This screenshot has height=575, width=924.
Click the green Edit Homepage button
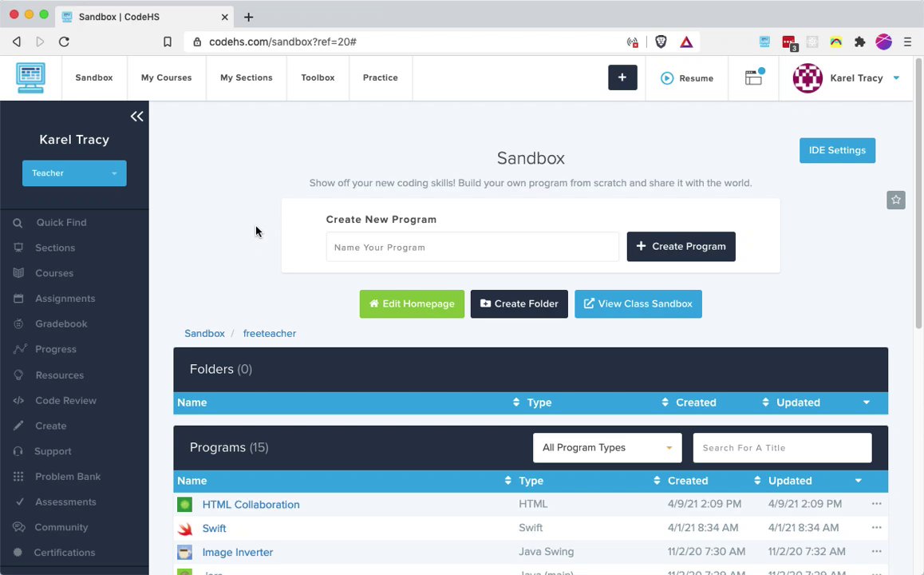pos(412,303)
